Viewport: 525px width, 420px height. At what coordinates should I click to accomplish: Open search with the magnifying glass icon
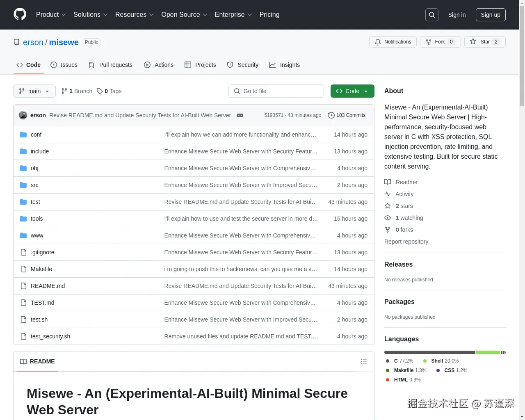pos(431,15)
